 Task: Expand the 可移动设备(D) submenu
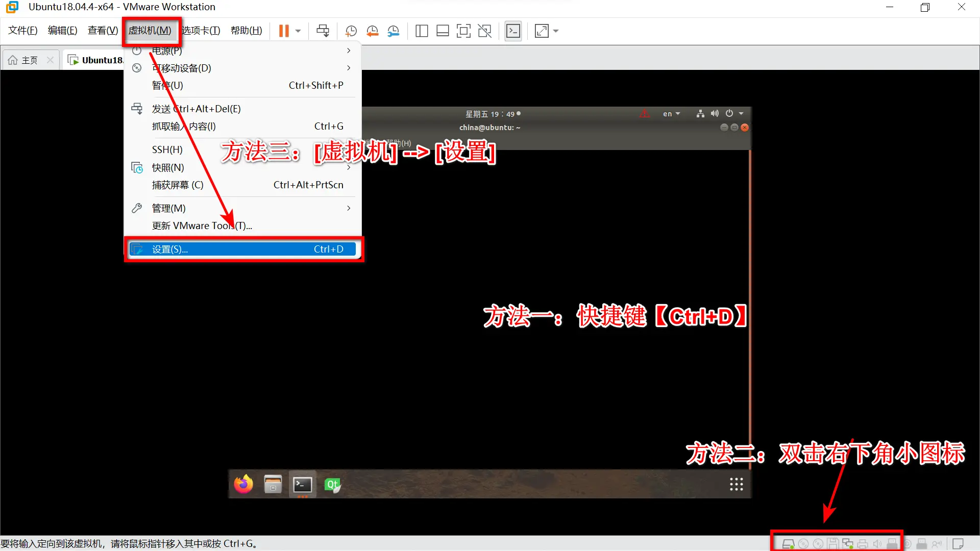(242, 68)
